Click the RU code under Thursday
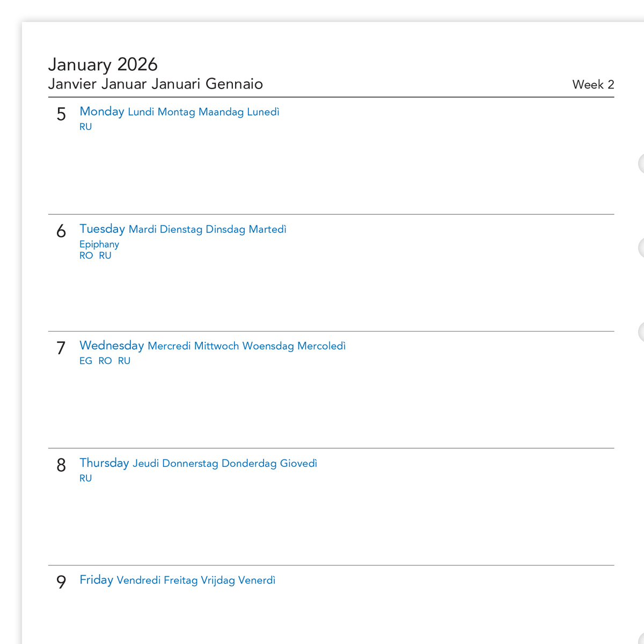Image resolution: width=644 pixels, height=644 pixels. coord(86,478)
